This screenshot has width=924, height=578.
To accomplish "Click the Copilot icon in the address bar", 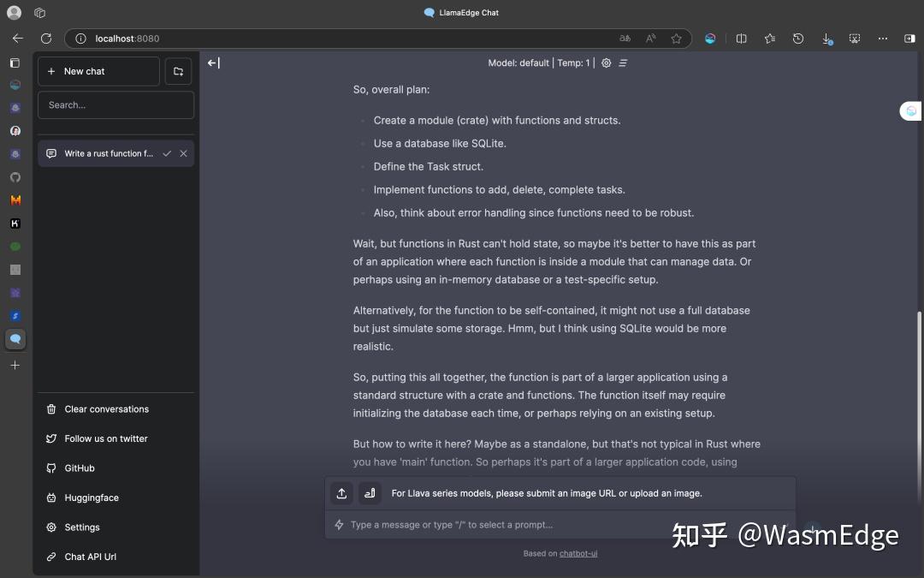I will (709, 39).
